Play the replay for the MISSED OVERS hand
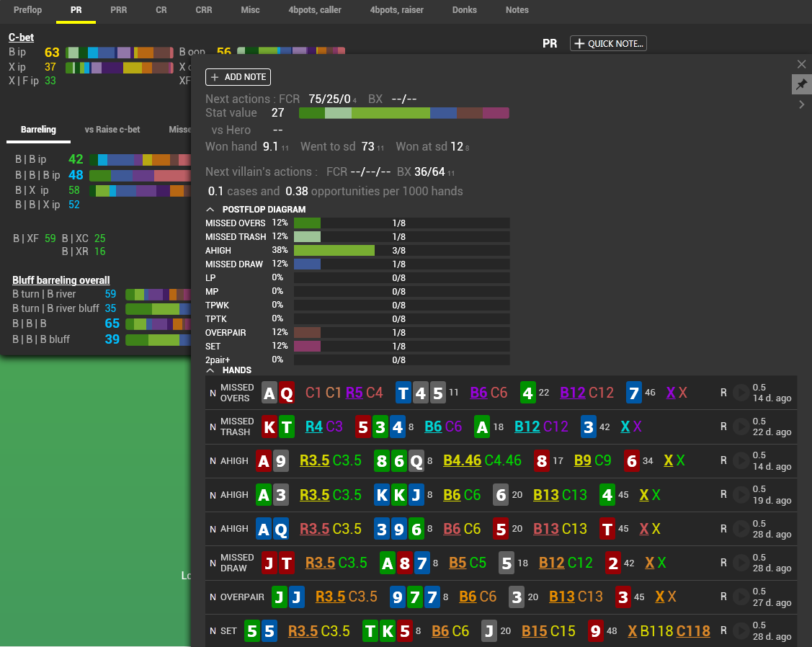 pyautogui.click(x=741, y=393)
